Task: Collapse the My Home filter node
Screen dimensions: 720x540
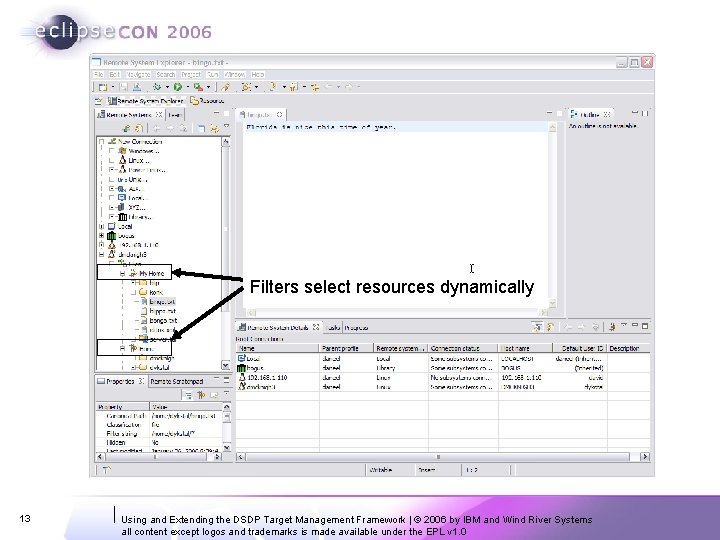Action: 122,273
